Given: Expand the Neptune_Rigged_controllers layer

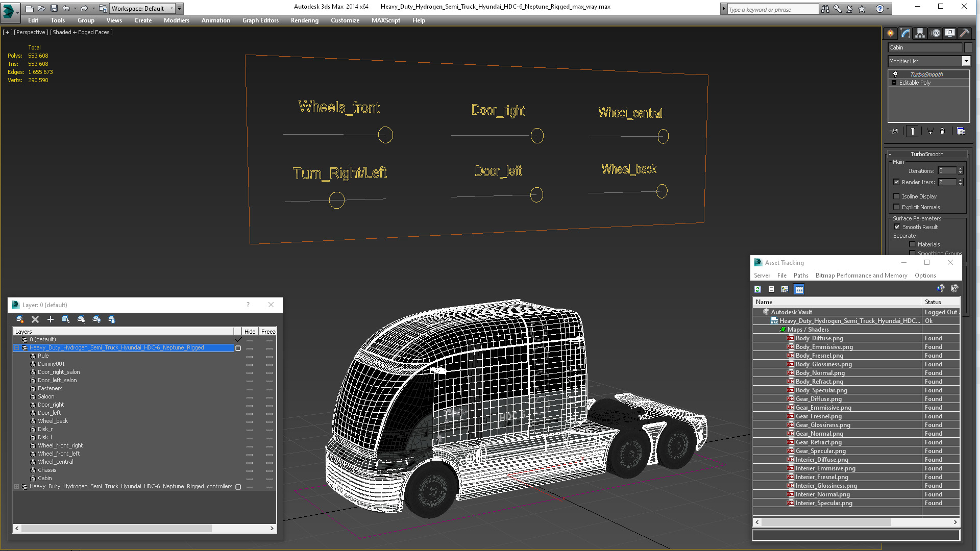Looking at the screenshot, I should click(16, 487).
